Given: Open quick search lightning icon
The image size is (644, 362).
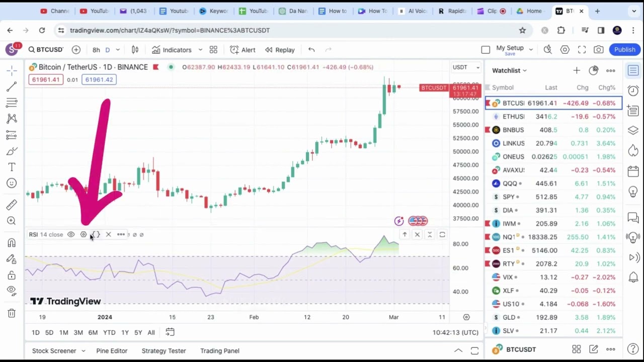Looking at the screenshot, I should point(547,50).
